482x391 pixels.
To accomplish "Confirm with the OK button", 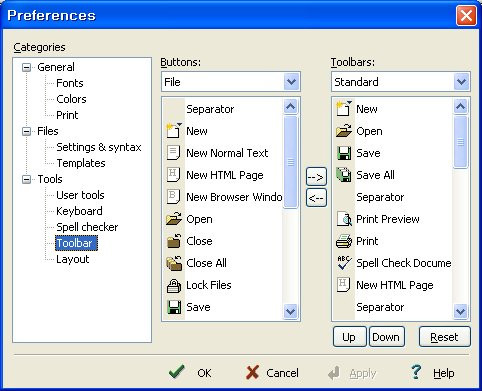I will click(204, 373).
